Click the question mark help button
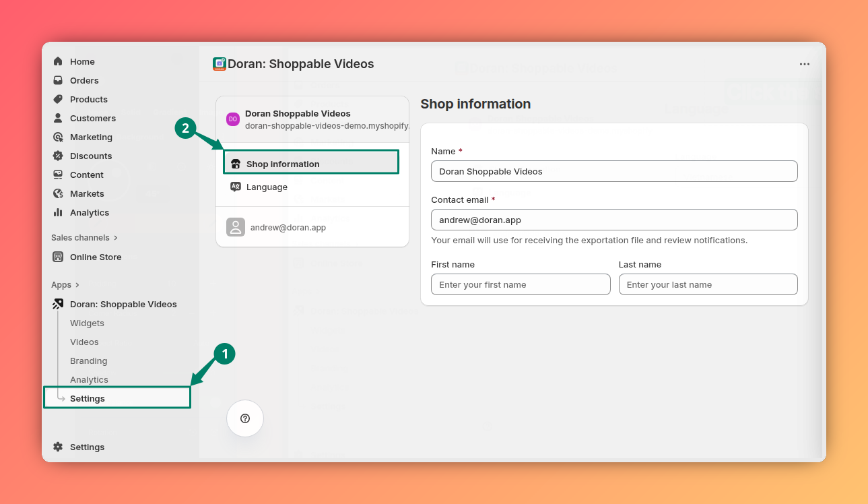This screenshot has width=868, height=504. (245, 418)
